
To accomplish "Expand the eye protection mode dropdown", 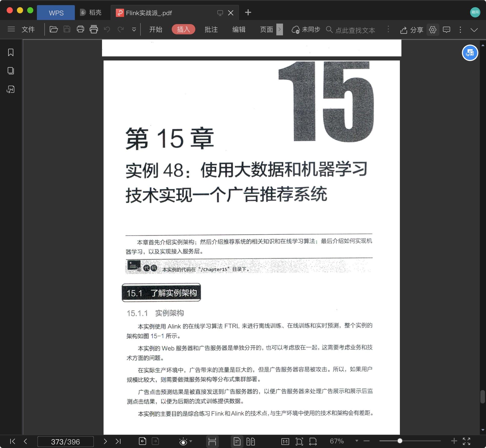I will [191, 441].
